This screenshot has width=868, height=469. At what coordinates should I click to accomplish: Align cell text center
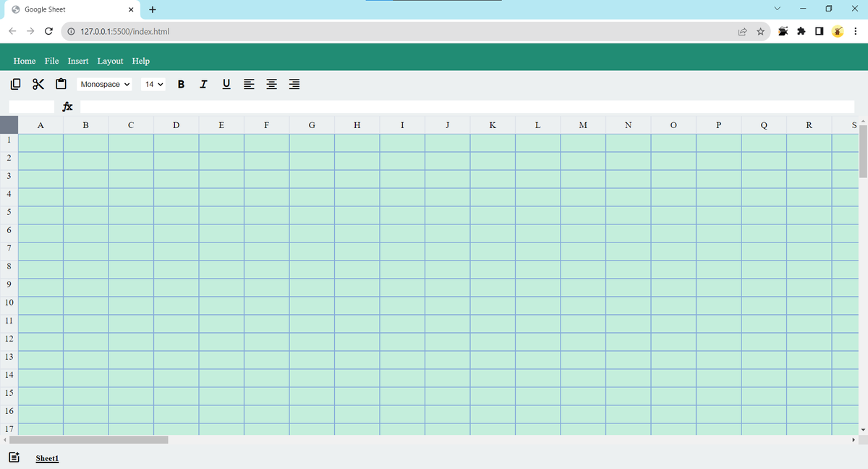(272, 85)
